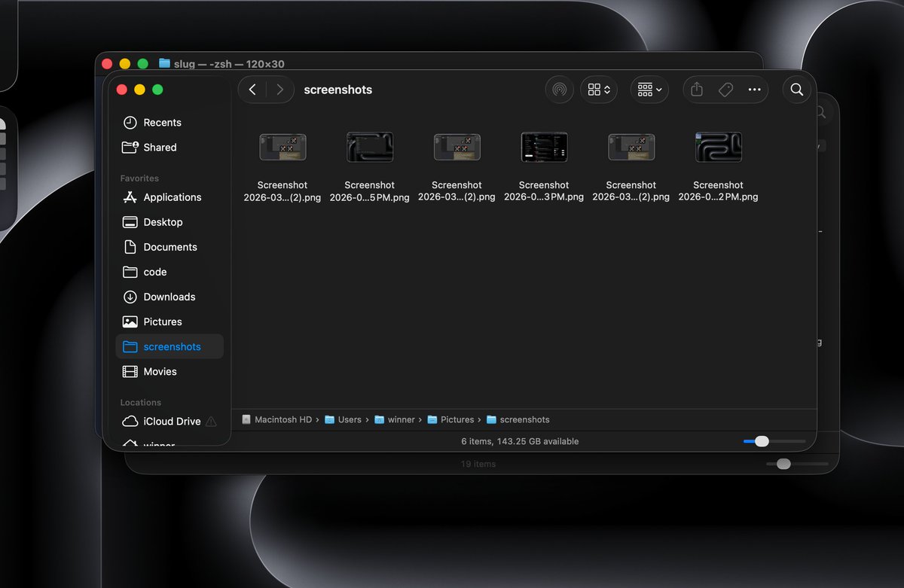Select the Screenshot 2026-0…5PM.png thumbnail
This screenshot has height=588, width=904.
370,147
